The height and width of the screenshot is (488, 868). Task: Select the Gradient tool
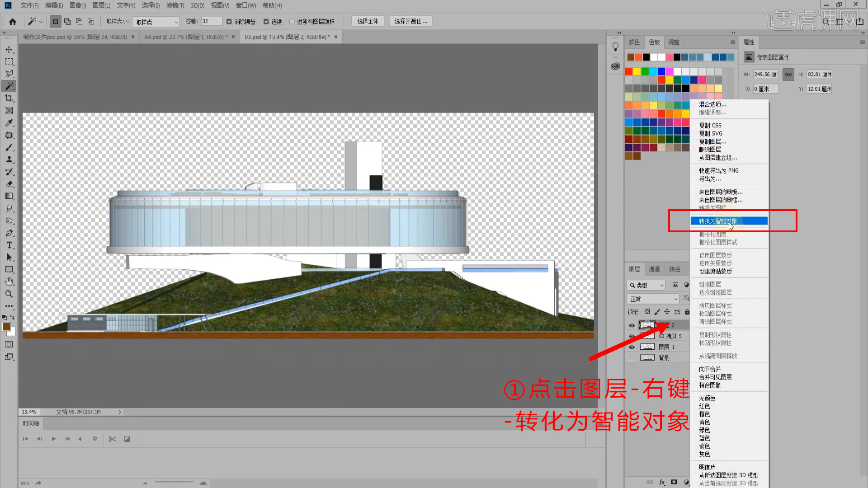click(x=9, y=196)
